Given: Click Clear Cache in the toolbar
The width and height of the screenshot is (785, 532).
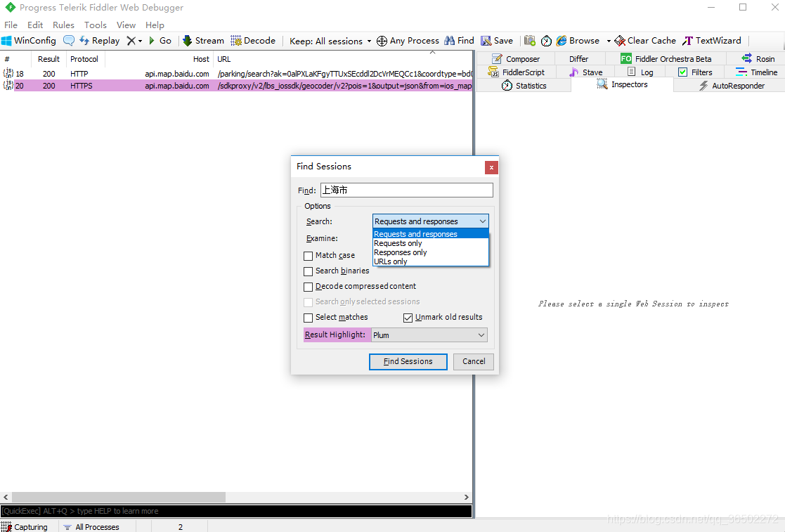Looking at the screenshot, I should tap(645, 41).
